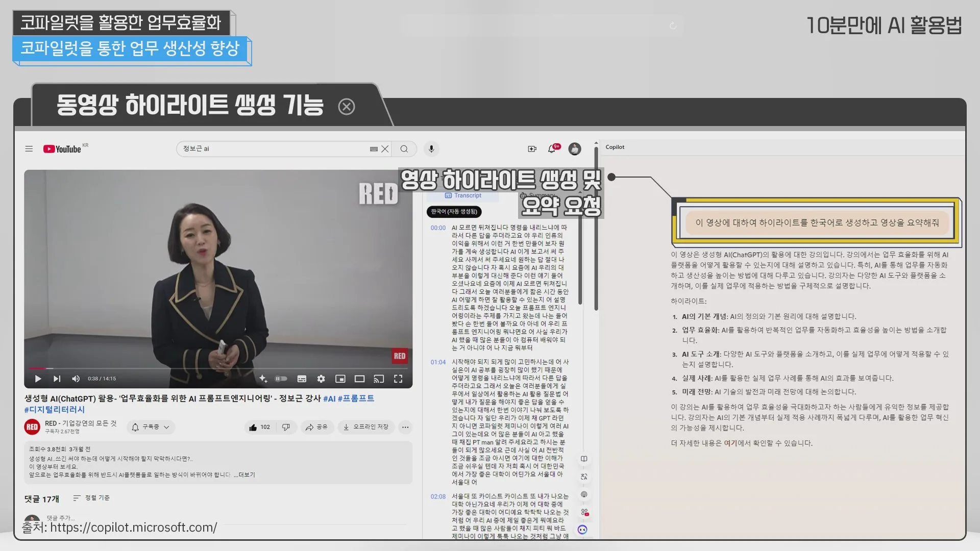Open the on-screen keyboard icon in search box
This screenshot has width=980, height=551.
click(x=374, y=149)
